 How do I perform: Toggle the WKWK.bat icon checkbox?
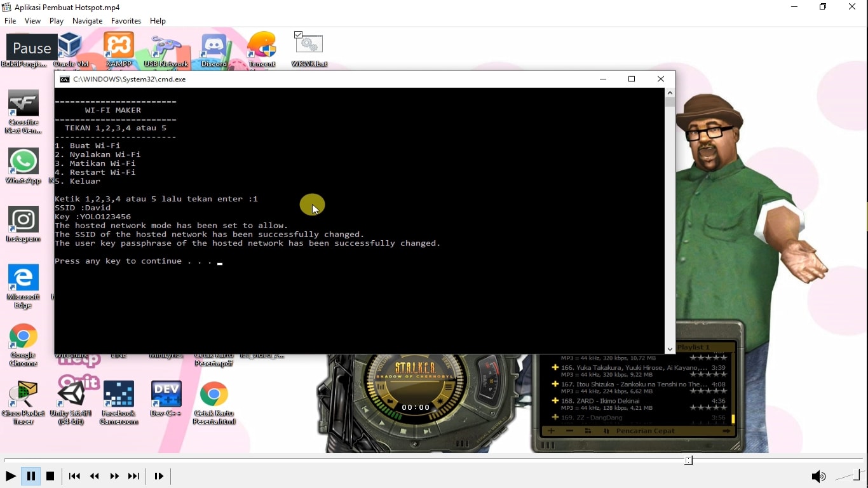pyautogui.click(x=299, y=35)
